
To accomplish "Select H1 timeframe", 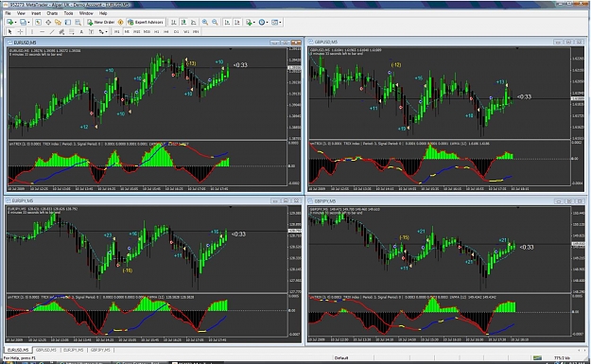I will 156,31.
